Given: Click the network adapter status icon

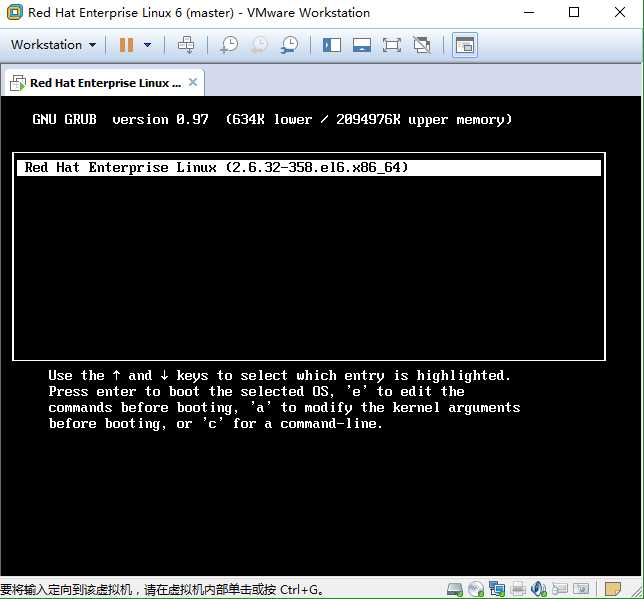Looking at the screenshot, I should tap(497, 589).
